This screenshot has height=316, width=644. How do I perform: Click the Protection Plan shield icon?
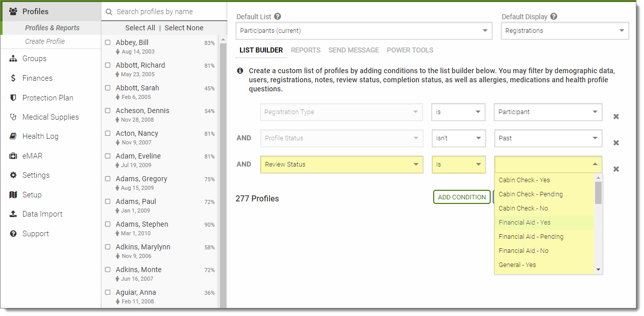[x=13, y=98]
